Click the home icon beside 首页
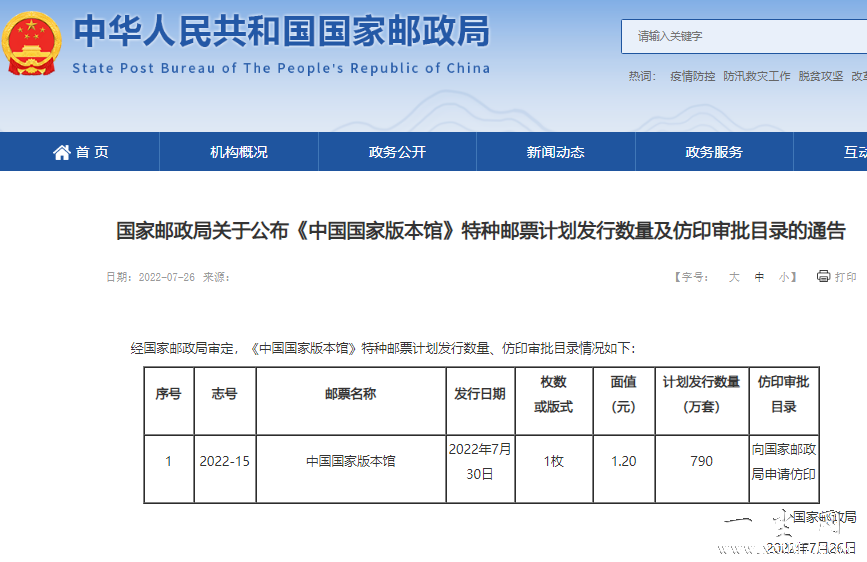Viewport: 867px width, 562px height. pos(61,152)
